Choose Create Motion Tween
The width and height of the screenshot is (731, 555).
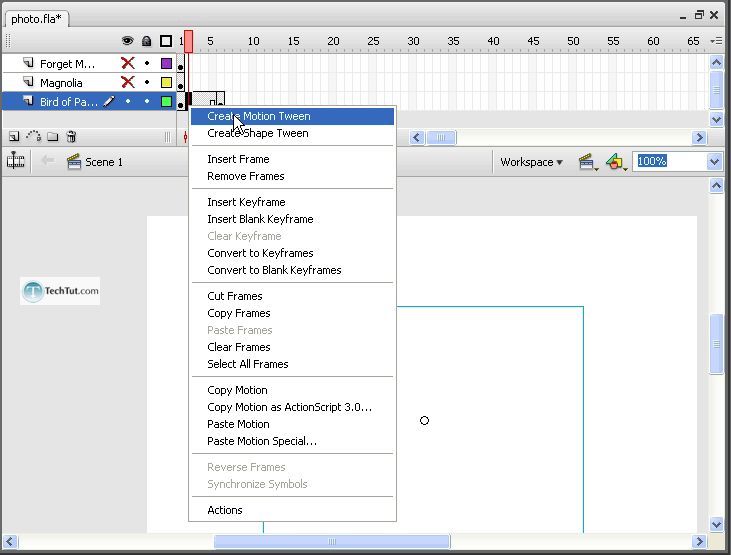coord(292,116)
